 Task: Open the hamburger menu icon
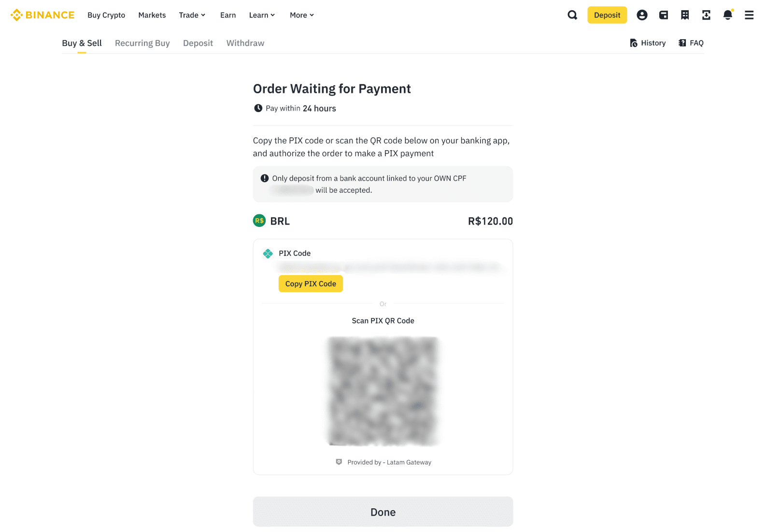[x=749, y=15]
